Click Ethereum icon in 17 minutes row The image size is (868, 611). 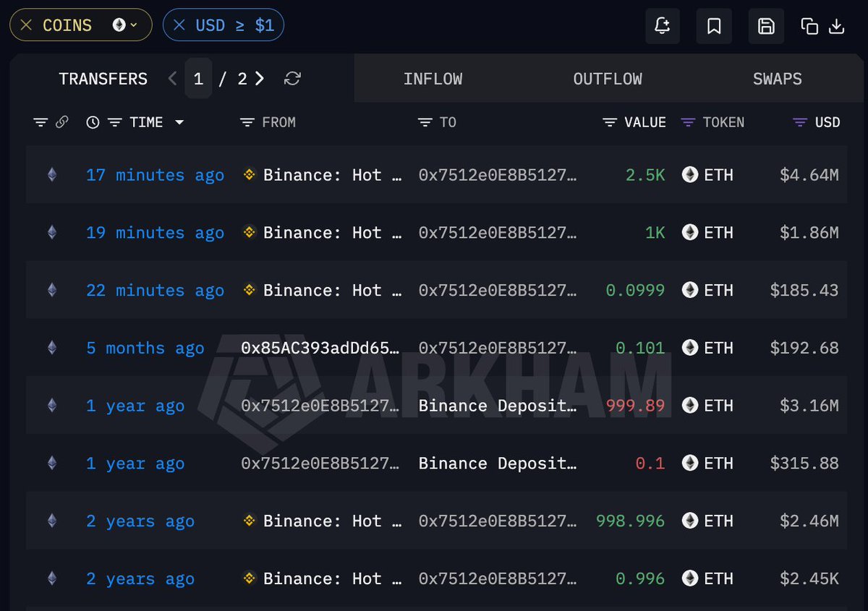[x=51, y=174]
